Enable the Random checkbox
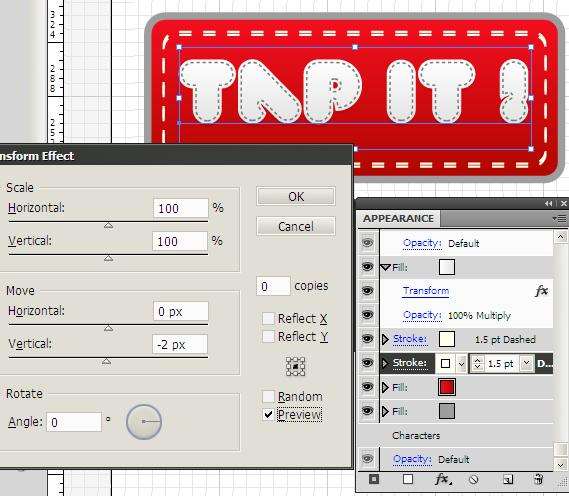This screenshot has height=496, width=569. click(268, 396)
